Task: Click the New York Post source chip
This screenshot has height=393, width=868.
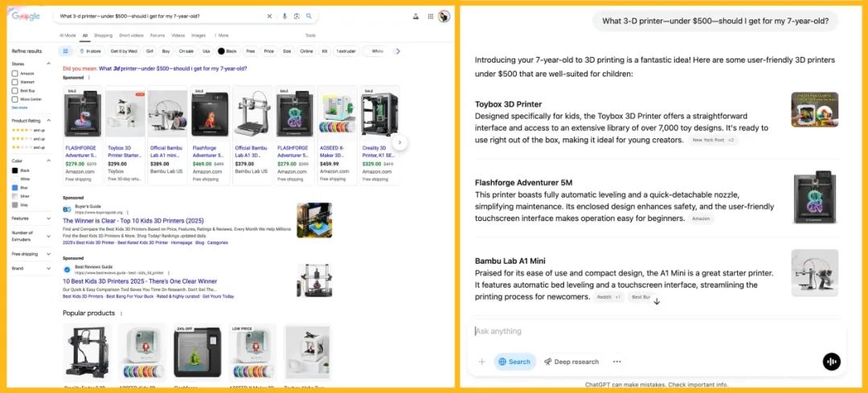Action: (x=714, y=141)
